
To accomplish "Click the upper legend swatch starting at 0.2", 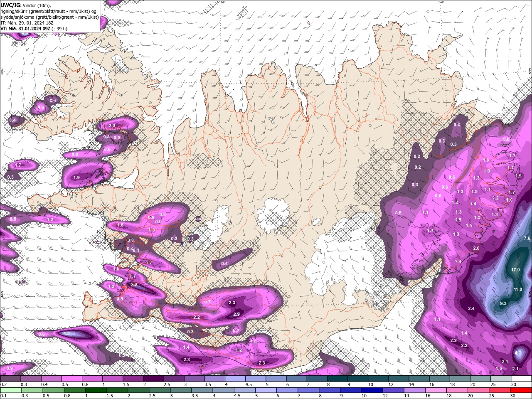I will tap(10, 379).
